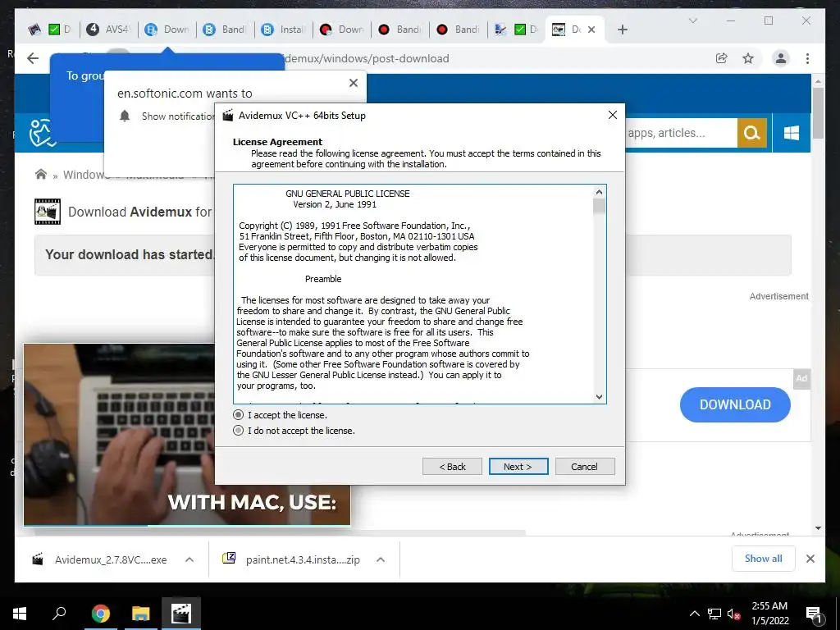Open a new browser tab
This screenshot has width=840, height=630.
point(622,30)
